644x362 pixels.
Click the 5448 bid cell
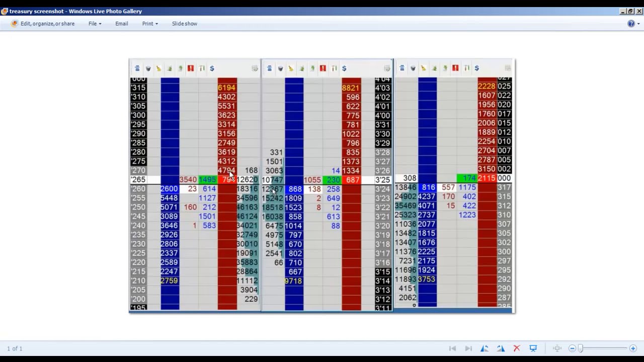tap(169, 198)
